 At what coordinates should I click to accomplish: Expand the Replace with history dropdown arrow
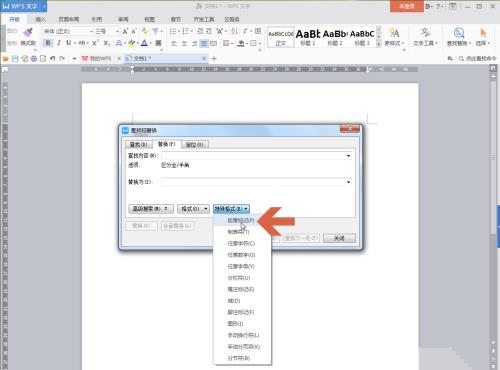click(348, 182)
